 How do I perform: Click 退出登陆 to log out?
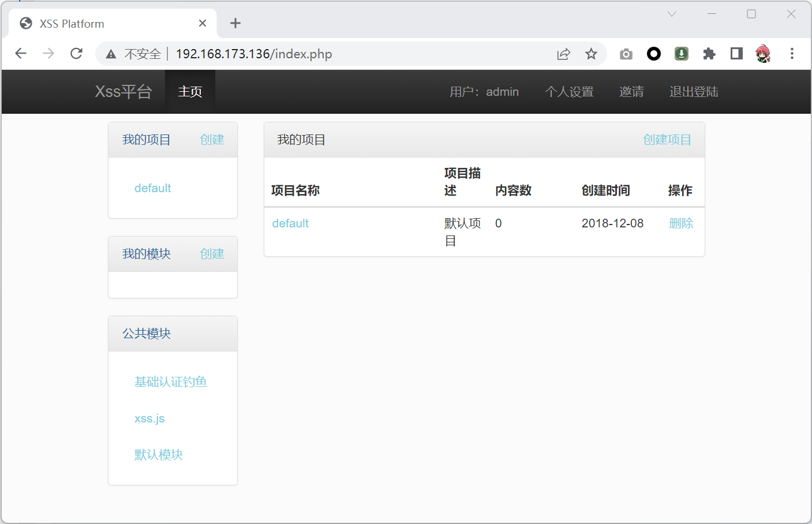[694, 92]
